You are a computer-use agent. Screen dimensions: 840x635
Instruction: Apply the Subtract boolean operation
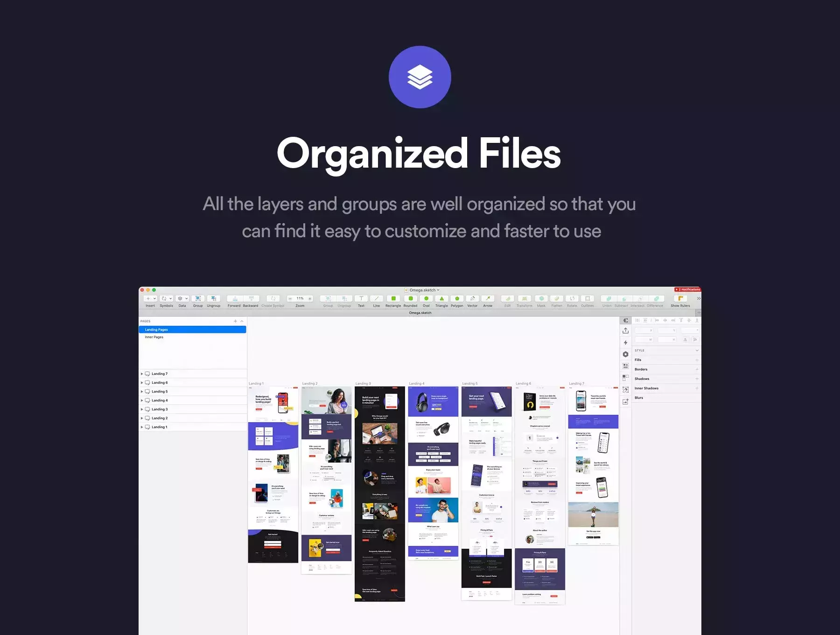(624, 298)
